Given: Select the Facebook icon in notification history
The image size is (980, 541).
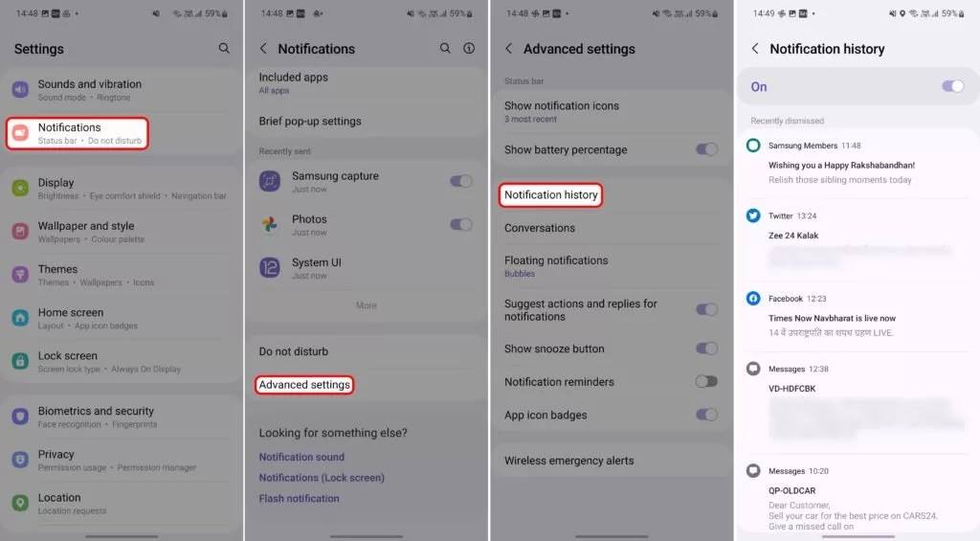Looking at the screenshot, I should tap(753, 299).
